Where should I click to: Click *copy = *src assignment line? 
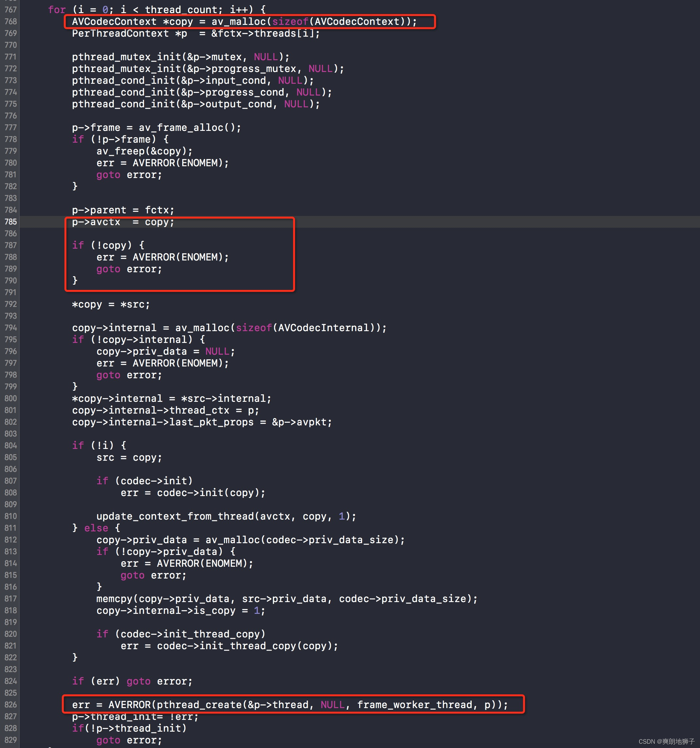[111, 304]
